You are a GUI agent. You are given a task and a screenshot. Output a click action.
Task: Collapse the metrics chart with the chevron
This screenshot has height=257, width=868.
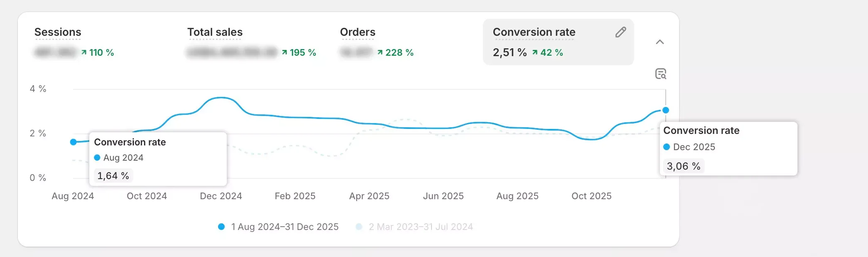tap(660, 42)
